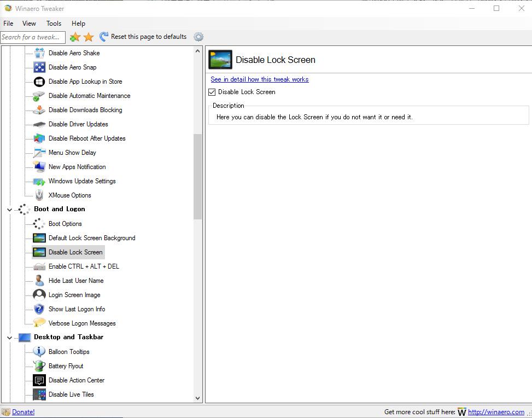Collapse the Desktop and Taskbar category
Viewport: 532px width, 418px height.
(9, 338)
